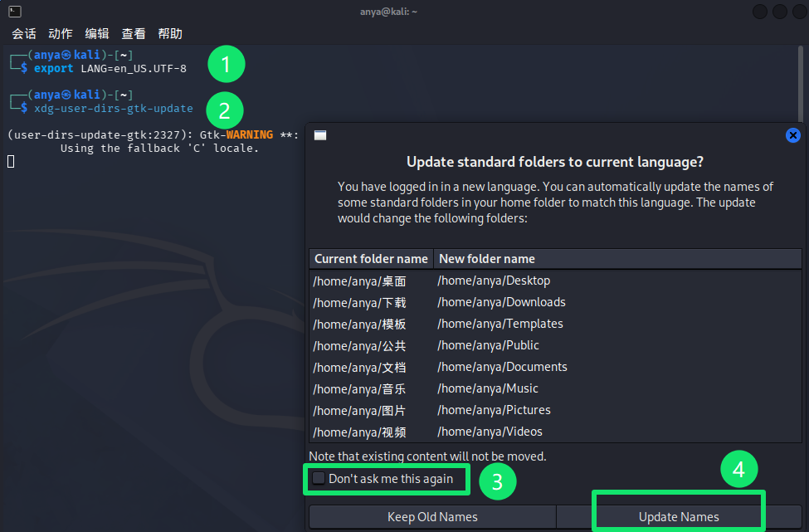Select the /home/anya/Downloads row
Image resolution: width=809 pixels, height=532 pixels.
(x=501, y=302)
